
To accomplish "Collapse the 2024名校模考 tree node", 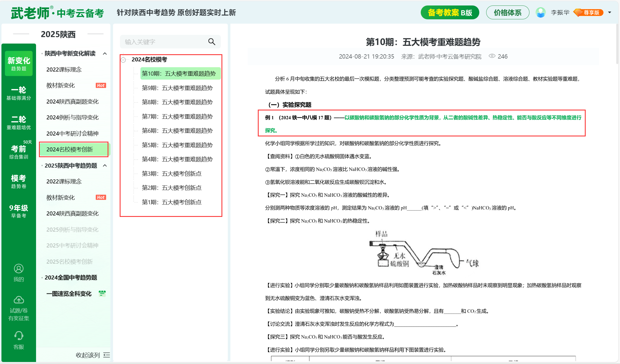I will [x=123, y=60].
